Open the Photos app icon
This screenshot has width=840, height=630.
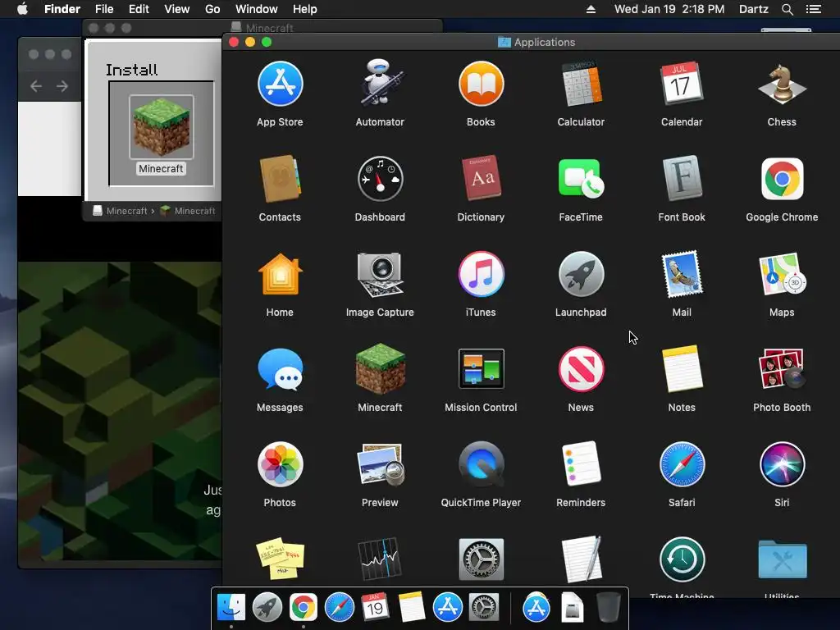click(x=280, y=464)
